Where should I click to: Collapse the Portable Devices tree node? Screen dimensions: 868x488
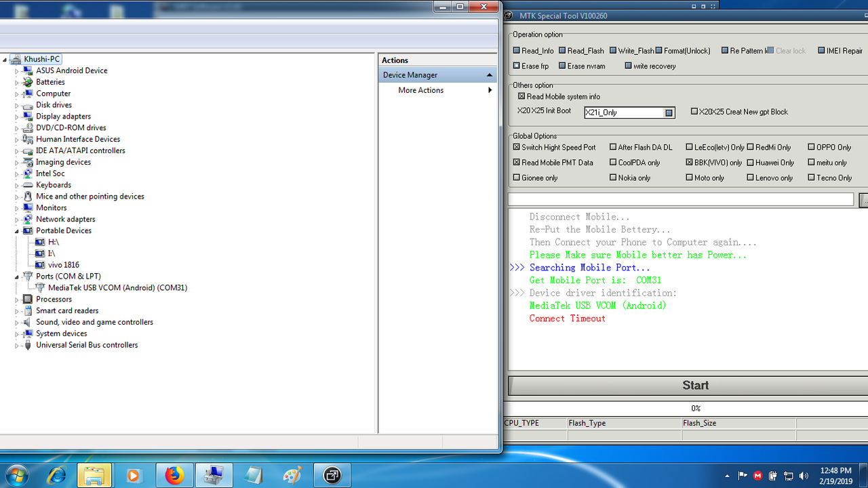pos(17,231)
